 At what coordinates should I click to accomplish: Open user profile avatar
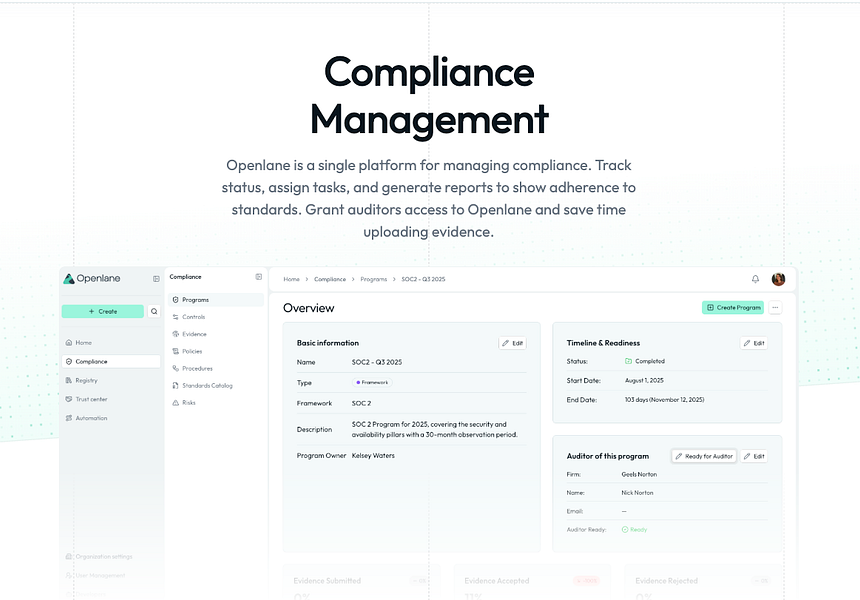[778, 279]
